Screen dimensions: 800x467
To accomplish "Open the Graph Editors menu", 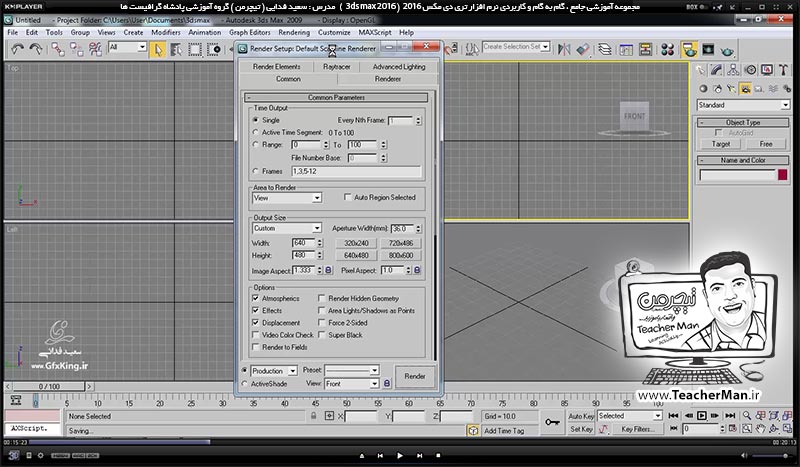I will coord(249,32).
